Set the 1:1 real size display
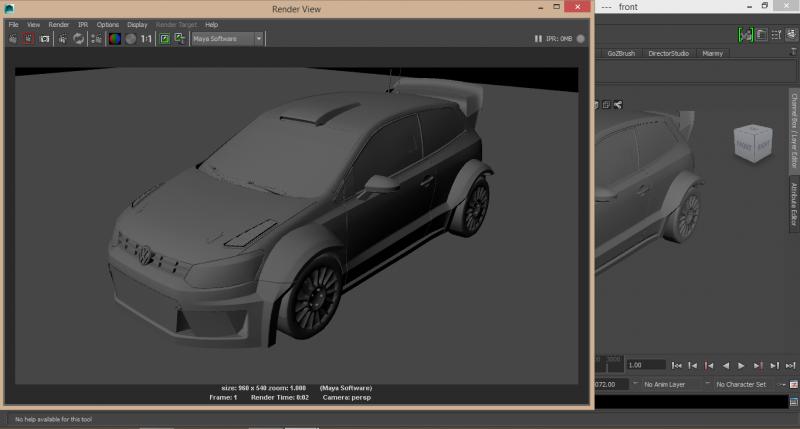Viewport: 800px width, 429px height. tap(147, 39)
